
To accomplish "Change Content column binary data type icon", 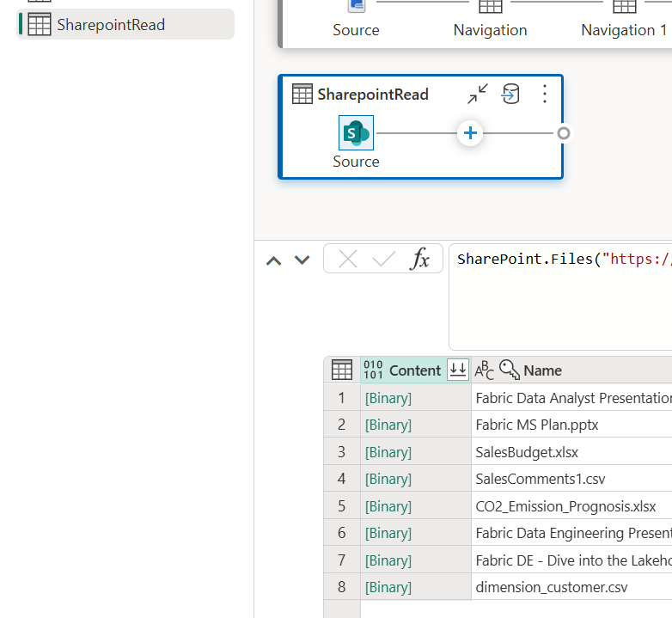I will coord(373,370).
